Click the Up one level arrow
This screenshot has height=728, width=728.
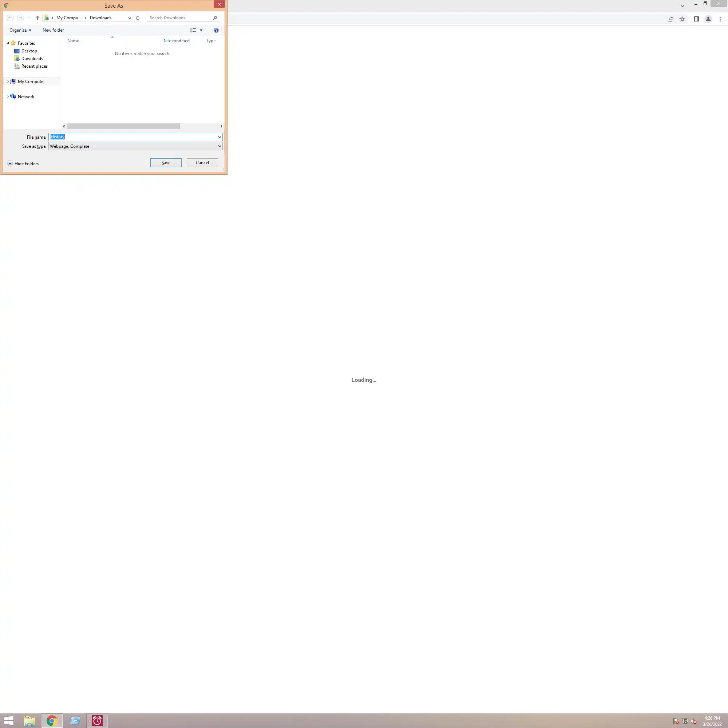(x=37, y=18)
